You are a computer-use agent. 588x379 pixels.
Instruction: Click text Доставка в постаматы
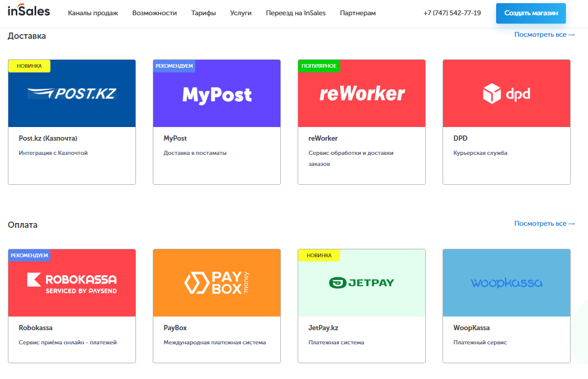(x=195, y=153)
